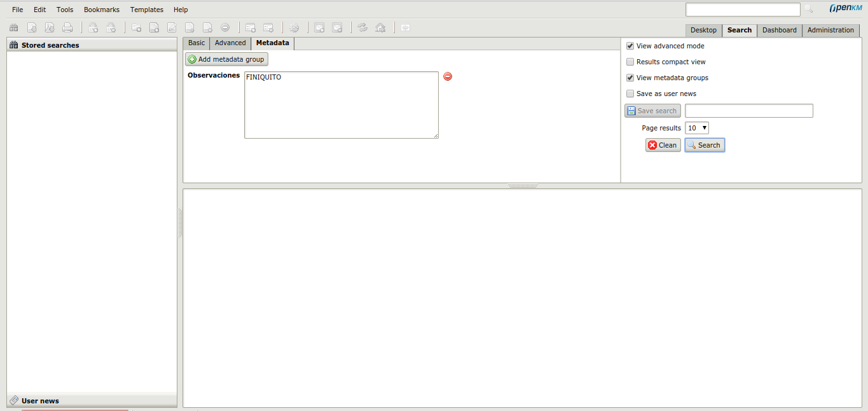
Task: Switch to the Dashboard tab
Action: tap(779, 30)
